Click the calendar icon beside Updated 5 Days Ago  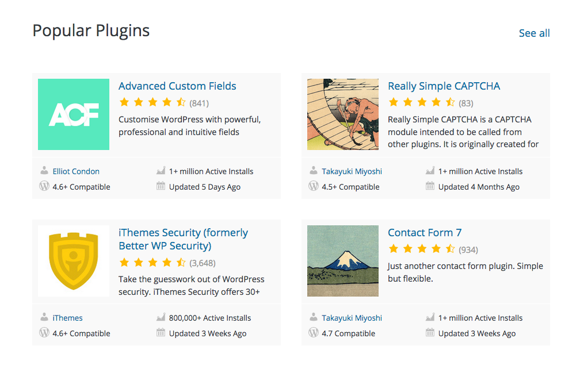(x=161, y=186)
